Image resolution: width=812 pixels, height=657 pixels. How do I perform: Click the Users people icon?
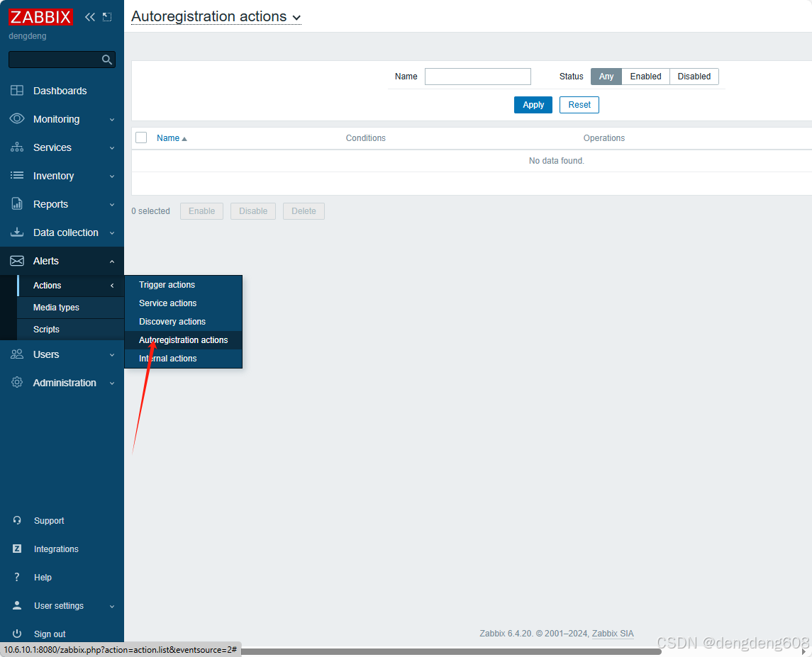[17, 354]
